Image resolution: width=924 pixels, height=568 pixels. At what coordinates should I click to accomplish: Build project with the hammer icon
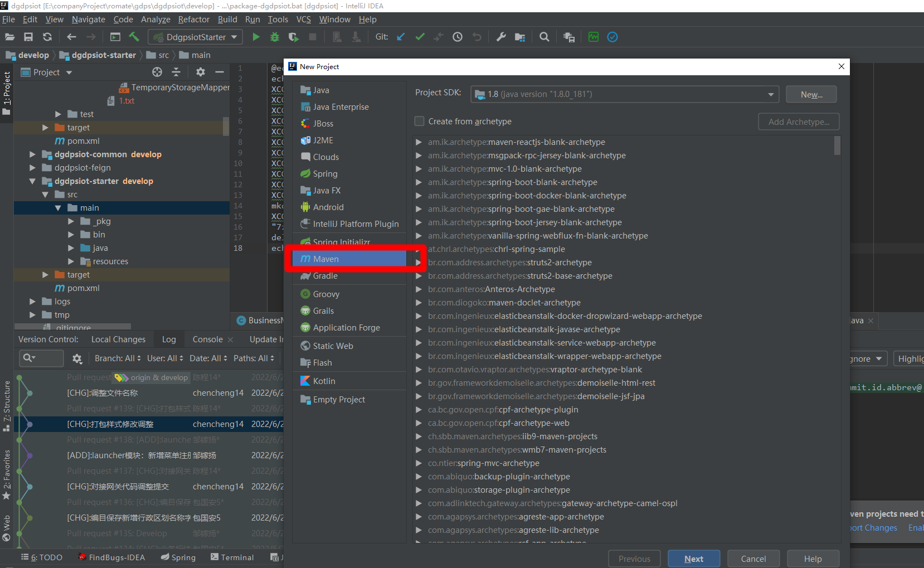tap(134, 37)
